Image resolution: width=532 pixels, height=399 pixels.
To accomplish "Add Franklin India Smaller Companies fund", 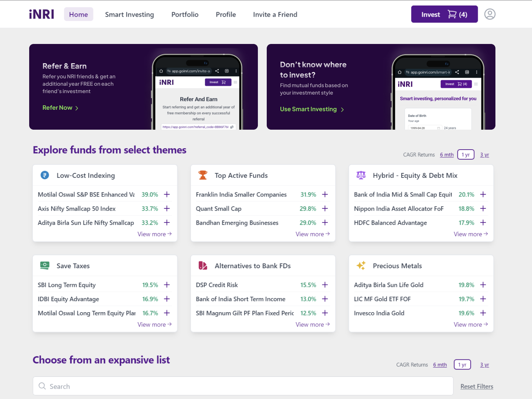I will (325, 194).
